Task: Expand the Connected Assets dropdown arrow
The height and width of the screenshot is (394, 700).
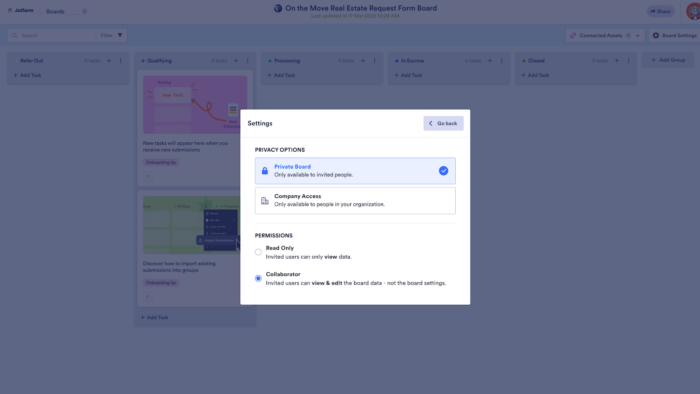Action: [638, 36]
